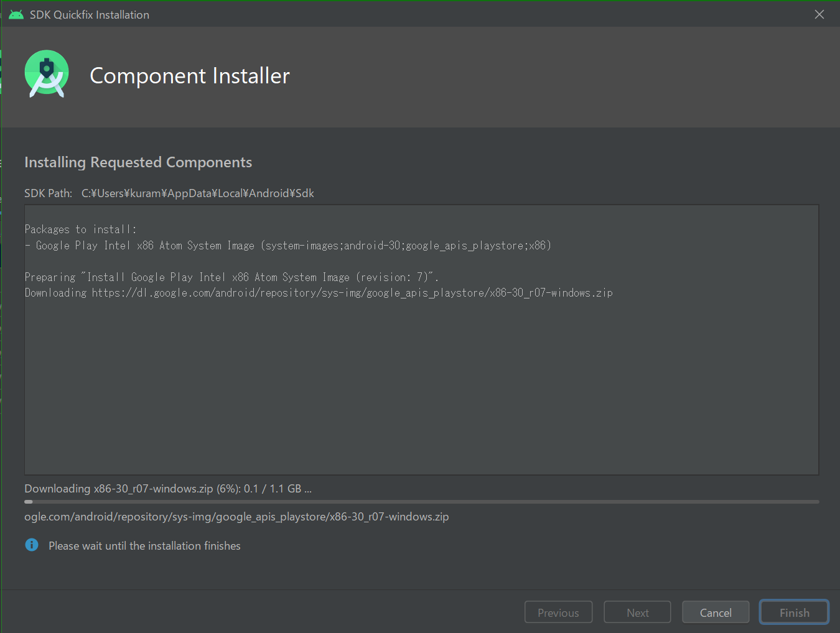Select the SDK Path text
The width and height of the screenshot is (840, 633).
[168, 193]
